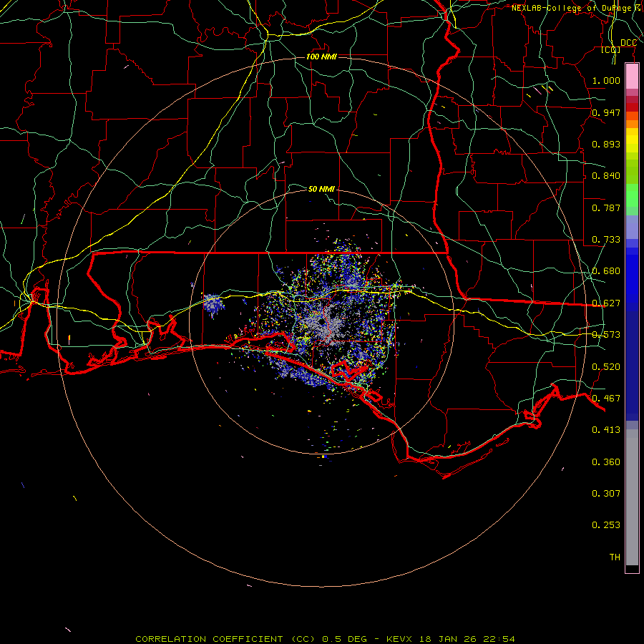644x644 pixels.
Task: Pick the olive green segment near 0.840
Action: tap(632, 171)
